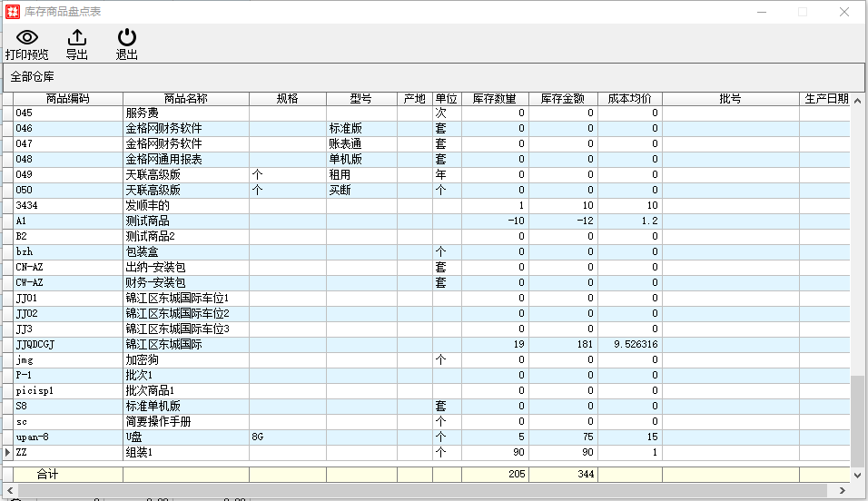The width and height of the screenshot is (868, 501).
Task: Sort by 商品编码 column header
Action: (68, 98)
